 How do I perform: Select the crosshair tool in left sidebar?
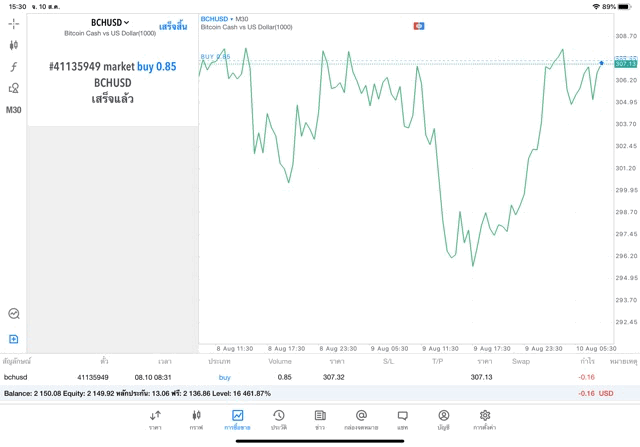(x=14, y=23)
